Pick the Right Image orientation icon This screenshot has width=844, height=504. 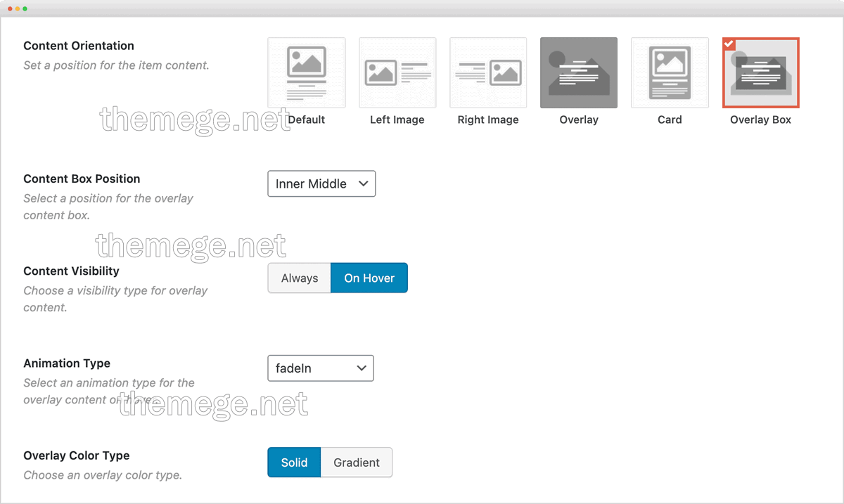pyautogui.click(x=488, y=73)
